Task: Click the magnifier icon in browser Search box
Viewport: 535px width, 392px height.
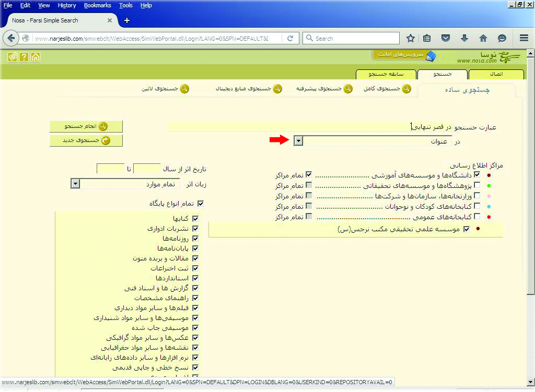Action: click(309, 38)
